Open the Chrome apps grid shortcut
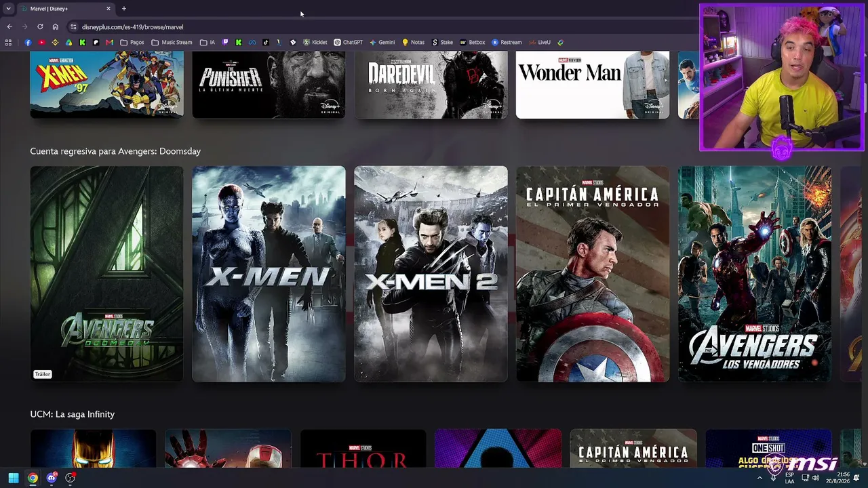The image size is (868, 488). coord(8,42)
